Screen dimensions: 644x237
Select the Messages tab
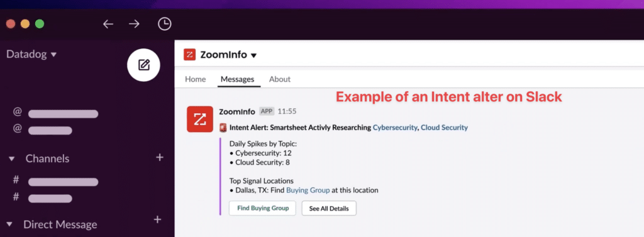pyautogui.click(x=237, y=79)
